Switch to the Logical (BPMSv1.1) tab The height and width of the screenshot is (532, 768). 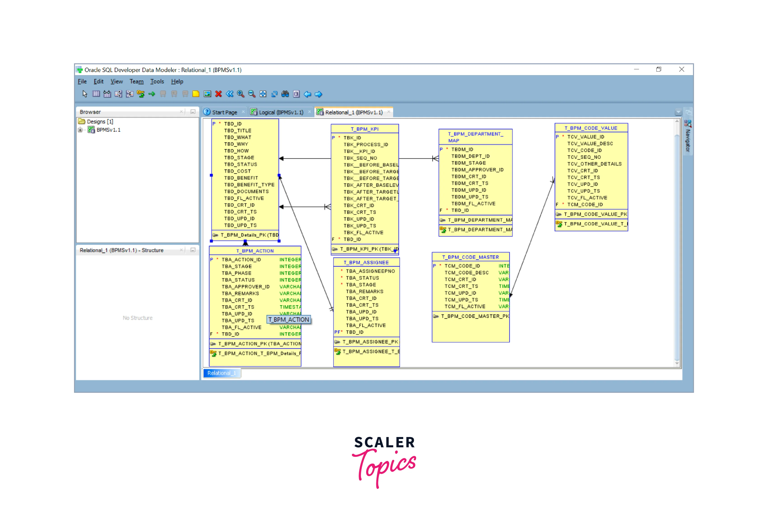(281, 112)
